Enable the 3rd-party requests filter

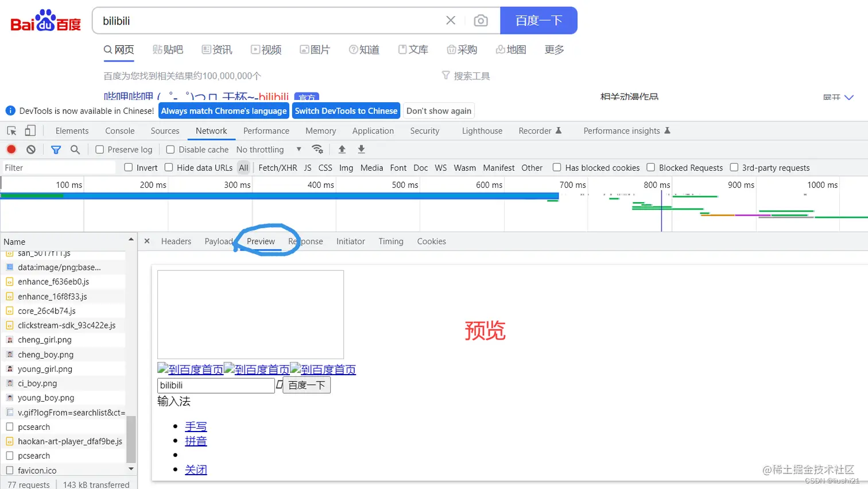(x=734, y=168)
